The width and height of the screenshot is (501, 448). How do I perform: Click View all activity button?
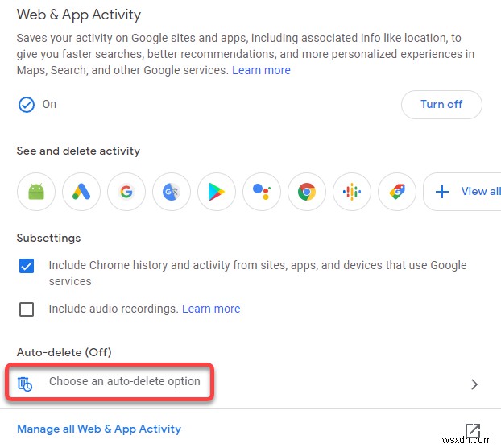point(462,192)
